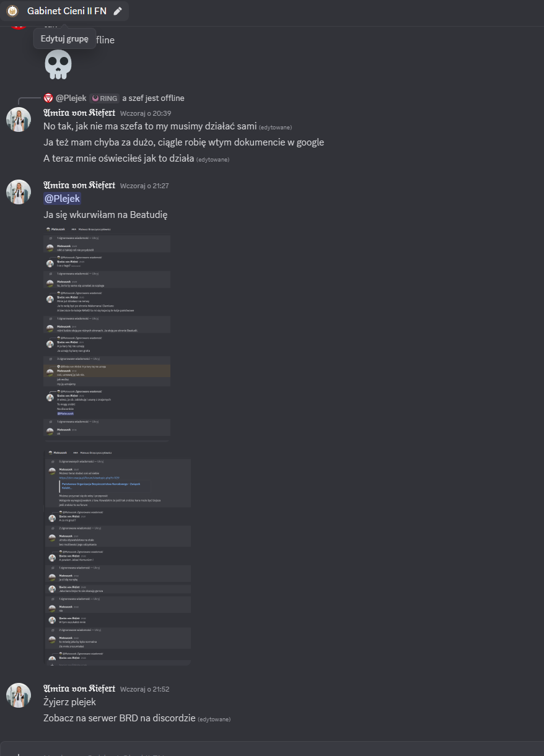
Task: Open the Gabinet Cieni II FN group icon
Action: 12,11
